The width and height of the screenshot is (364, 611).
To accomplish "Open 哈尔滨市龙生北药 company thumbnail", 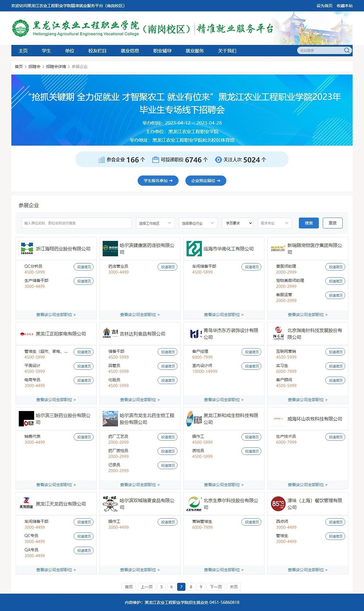I will (x=110, y=419).
